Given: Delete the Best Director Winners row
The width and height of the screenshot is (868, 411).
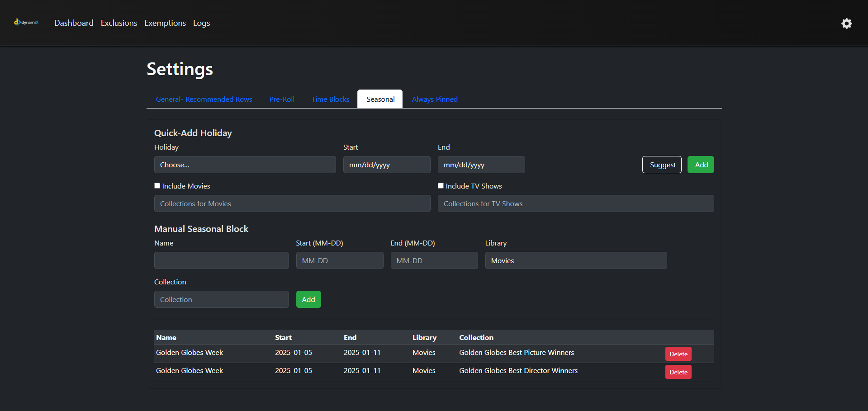Looking at the screenshot, I should [678, 372].
